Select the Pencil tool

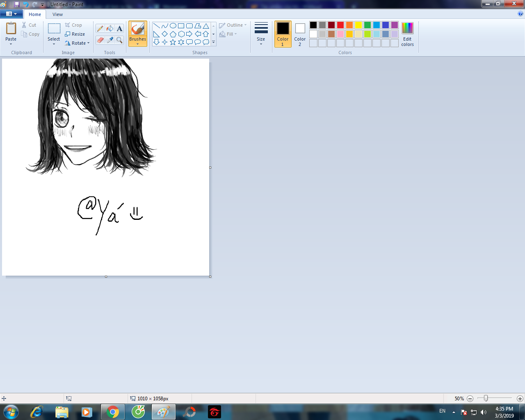[x=100, y=28]
